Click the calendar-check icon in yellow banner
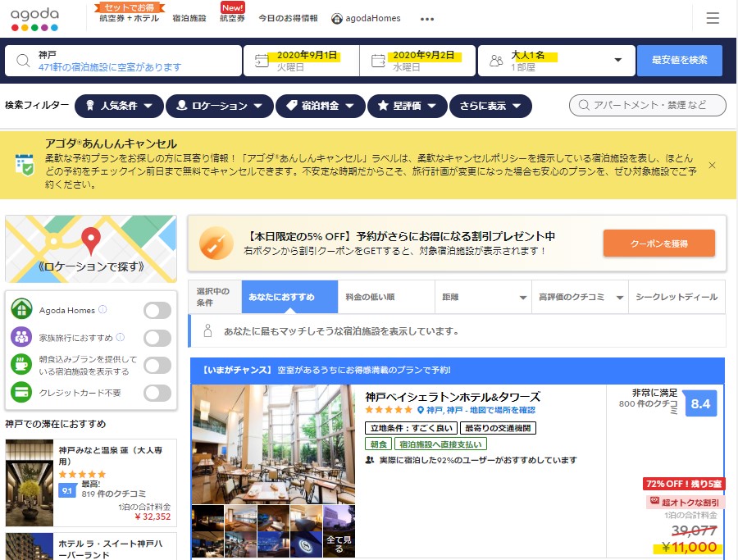This screenshot has height=560, width=738. [x=25, y=164]
